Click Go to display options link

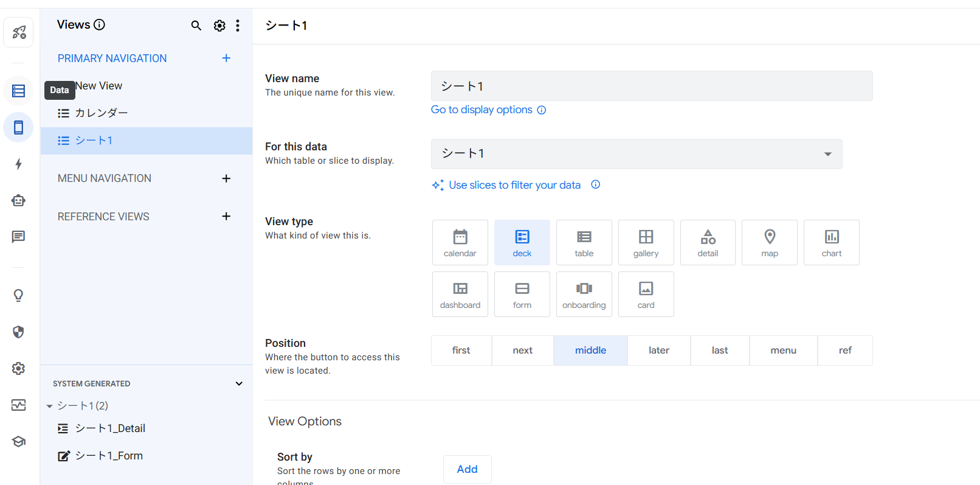tap(481, 110)
